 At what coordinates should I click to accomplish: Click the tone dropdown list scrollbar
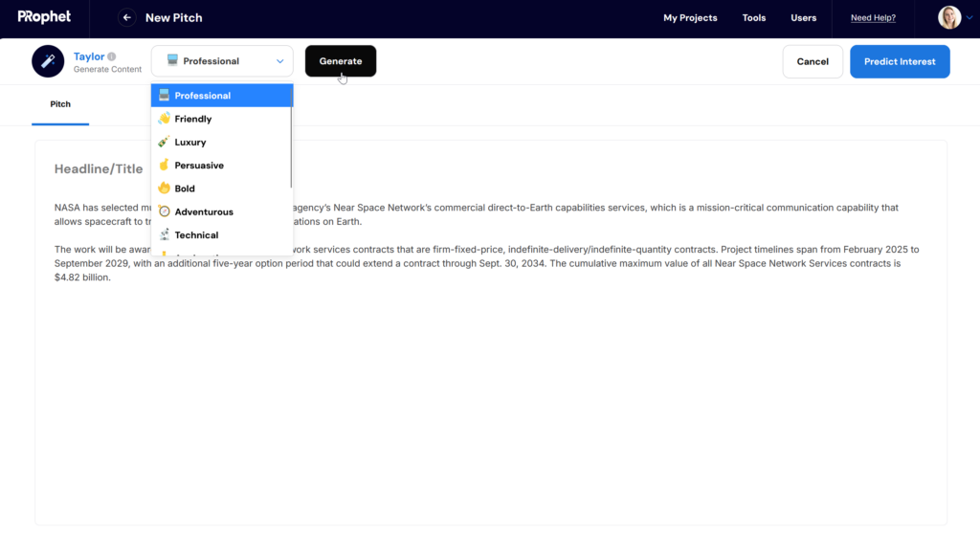pos(291,136)
